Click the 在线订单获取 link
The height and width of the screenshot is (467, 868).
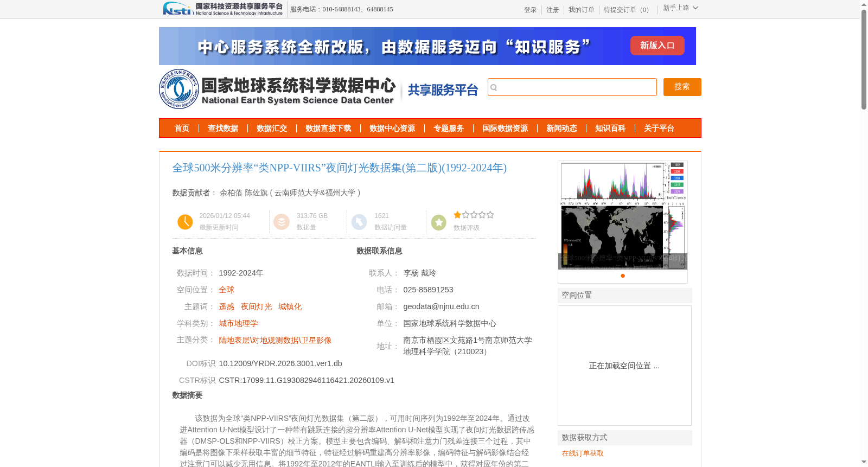point(583,453)
